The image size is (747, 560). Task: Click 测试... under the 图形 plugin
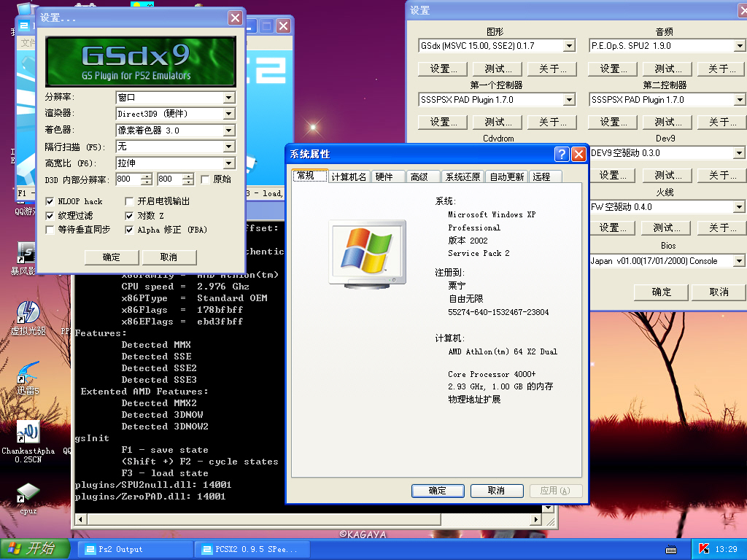[x=498, y=69]
